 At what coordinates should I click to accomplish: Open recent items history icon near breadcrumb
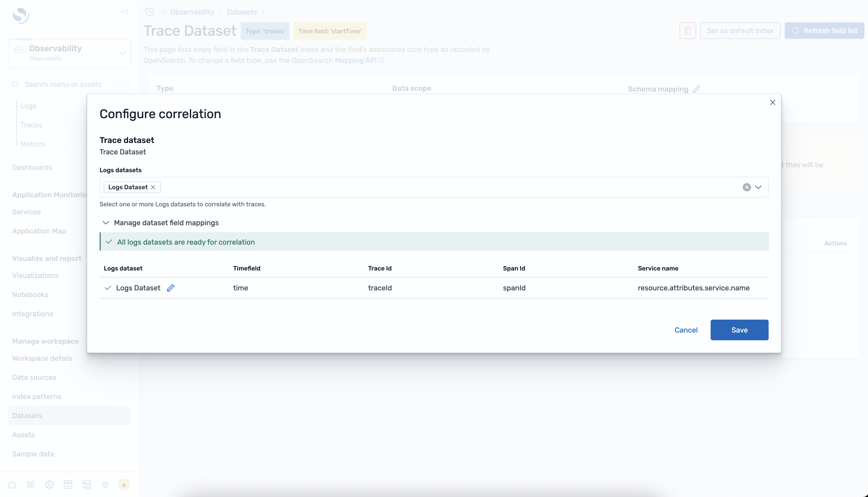click(149, 11)
